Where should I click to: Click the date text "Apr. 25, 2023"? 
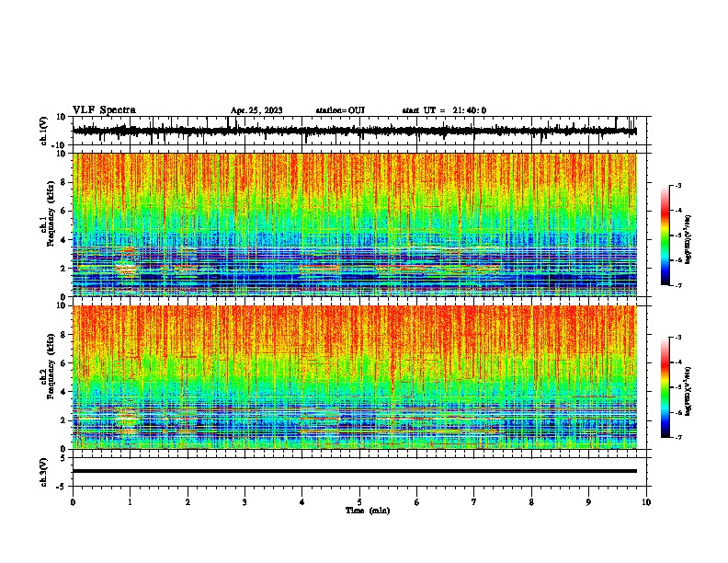pos(256,110)
